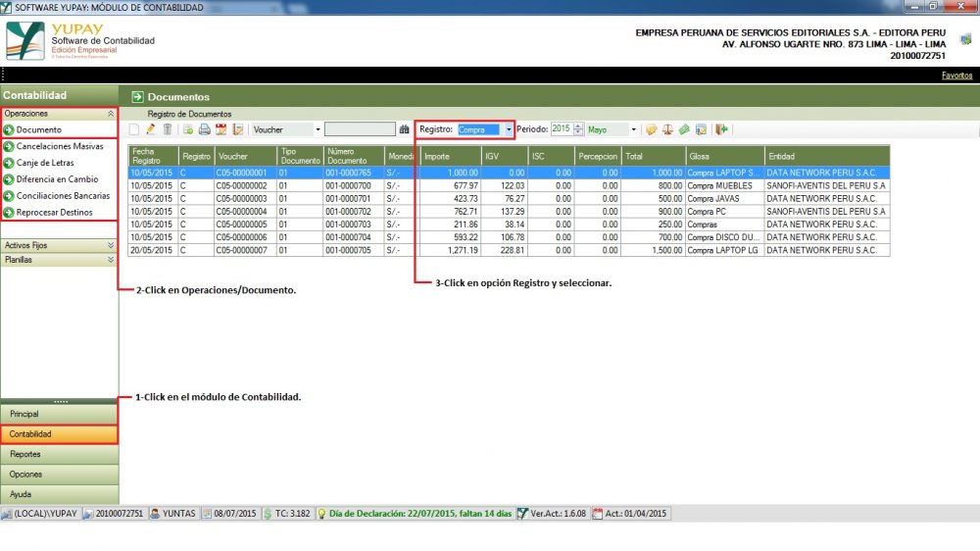Click the pencil edit icon
The width and height of the screenshot is (980, 551).
pos(151,129)
